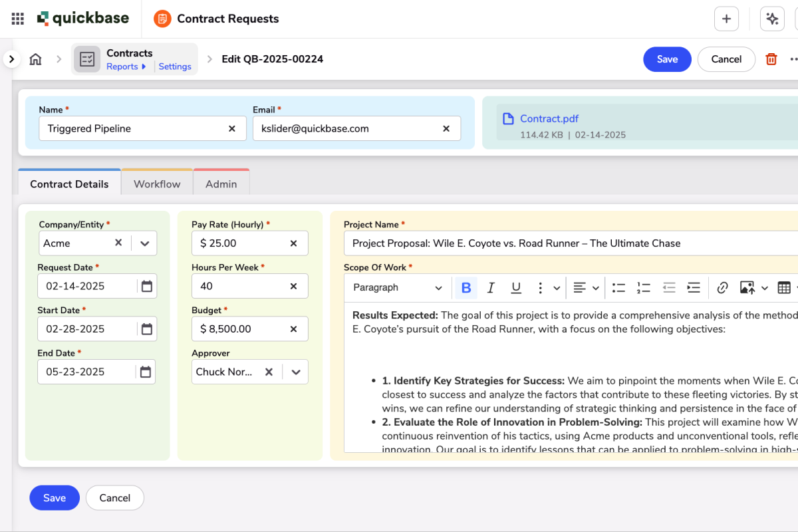Image resolution: width=798 pixels, height=532 pixels.
Task: Insert a numbered list in the editor
Action: pyautogui.click(x=643, y=287)
